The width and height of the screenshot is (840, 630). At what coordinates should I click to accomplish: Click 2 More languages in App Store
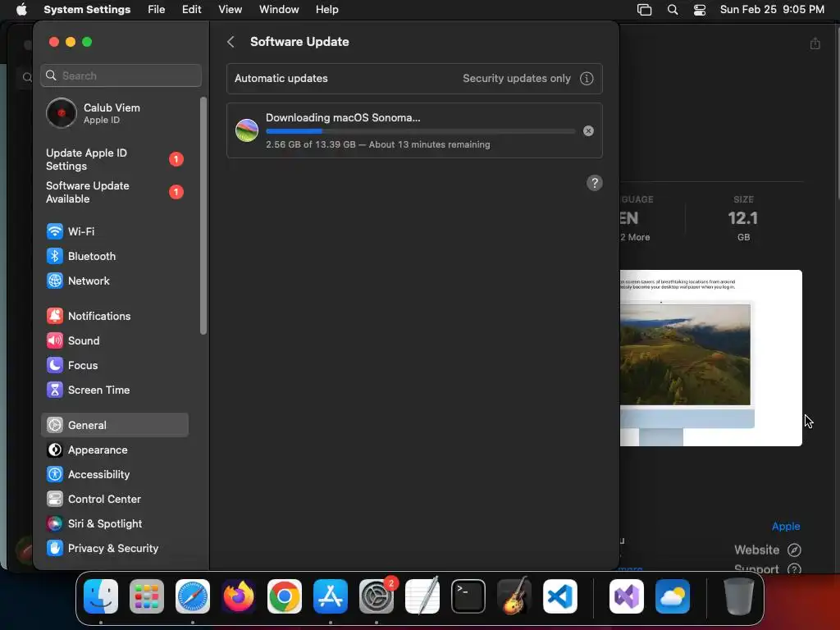click(x=636, y=237)
